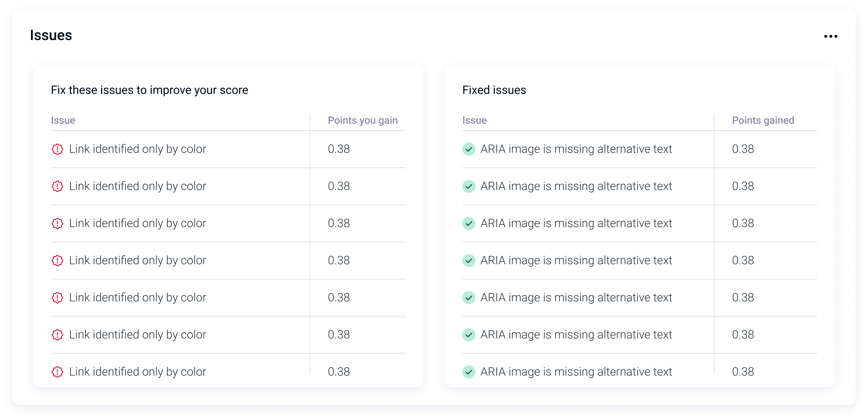Viewport: 868px width, 420px height.
Task: Click the green check icon on first ARIA issue
Action: point(469,149)
